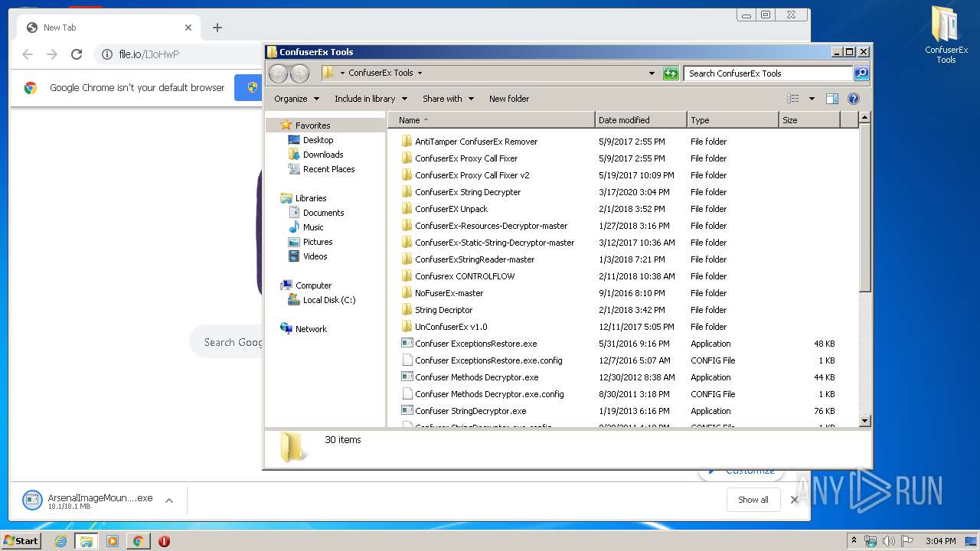
Task: Open the Share with dropdown
Action: click(448, 99)
